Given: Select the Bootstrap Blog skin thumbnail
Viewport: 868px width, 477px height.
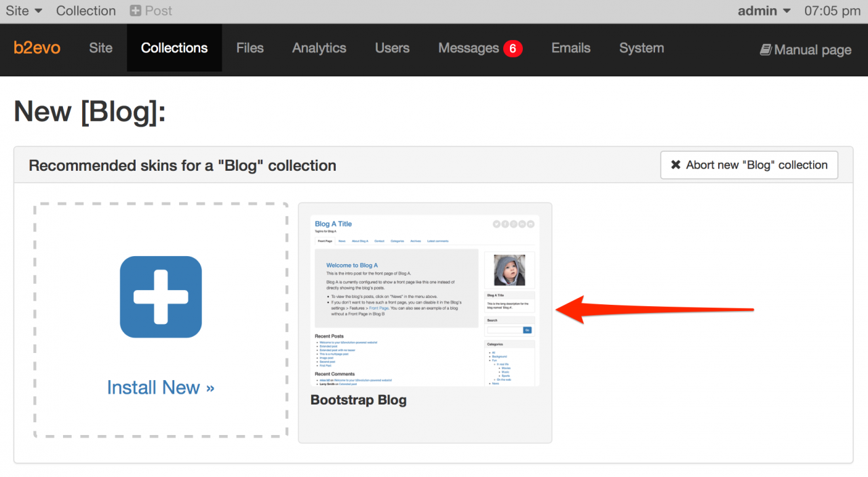Looking at the screenshot, I should tap(425, 301).
